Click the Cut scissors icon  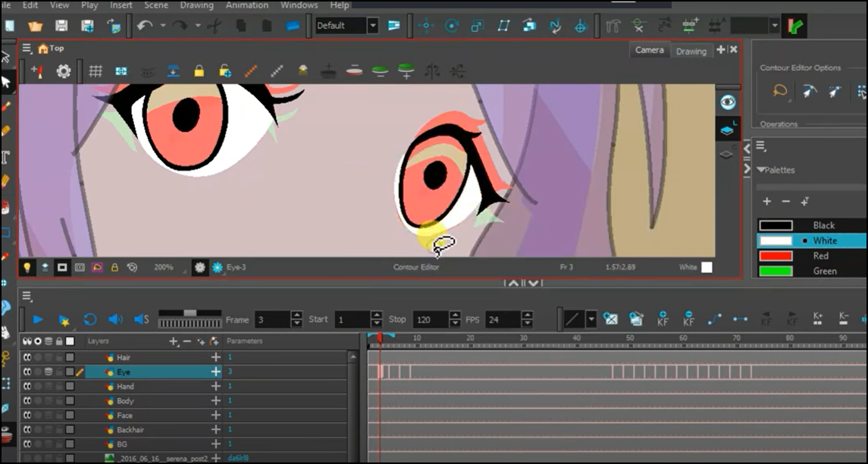tap(215, 26)
